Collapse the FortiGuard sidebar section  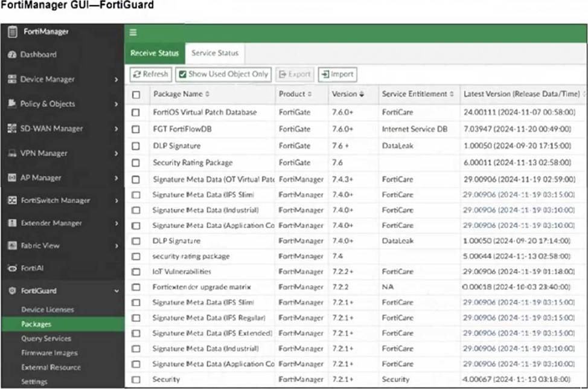coord(116,291)
